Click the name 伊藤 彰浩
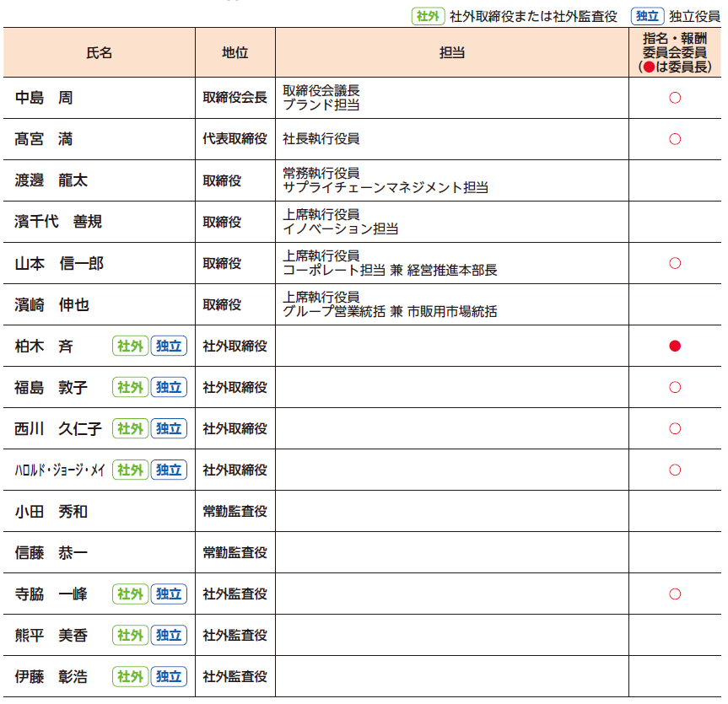Image resolution: width=728 pixels, height=704 pixels. click(x=51, y=677)
